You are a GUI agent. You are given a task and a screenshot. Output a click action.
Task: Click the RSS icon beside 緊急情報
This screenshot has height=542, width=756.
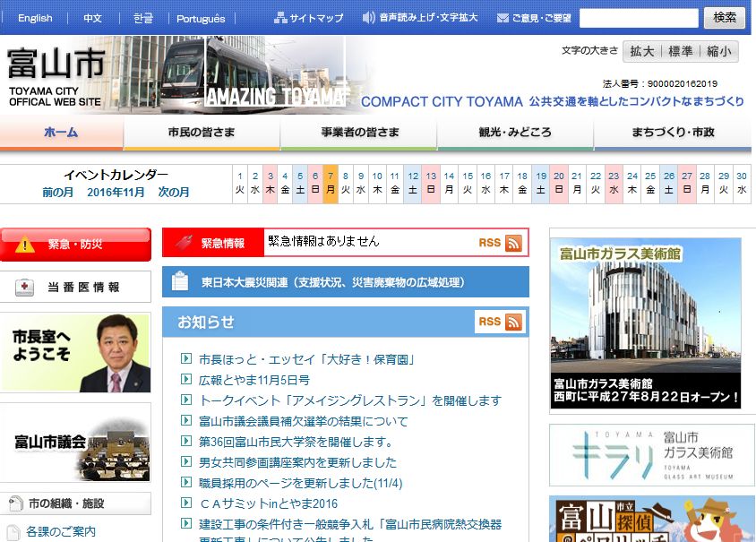tap(513, 243)
